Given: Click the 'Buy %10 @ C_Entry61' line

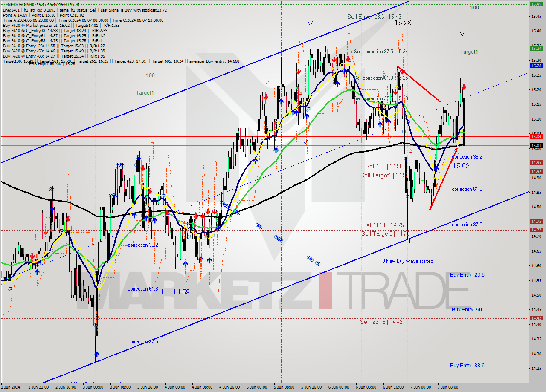Looking at the screenshot, I should pos(54,35).
